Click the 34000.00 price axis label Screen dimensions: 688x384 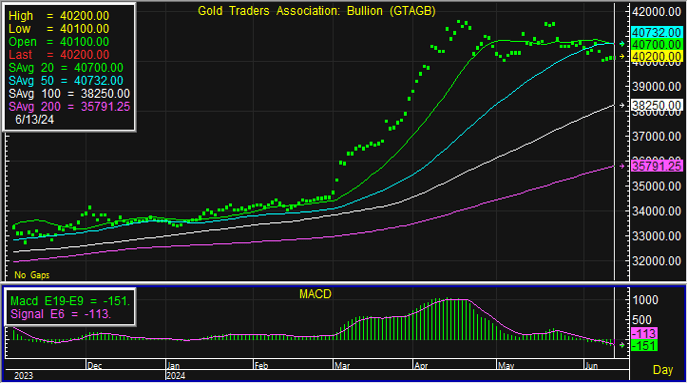(x=656, y=211)
